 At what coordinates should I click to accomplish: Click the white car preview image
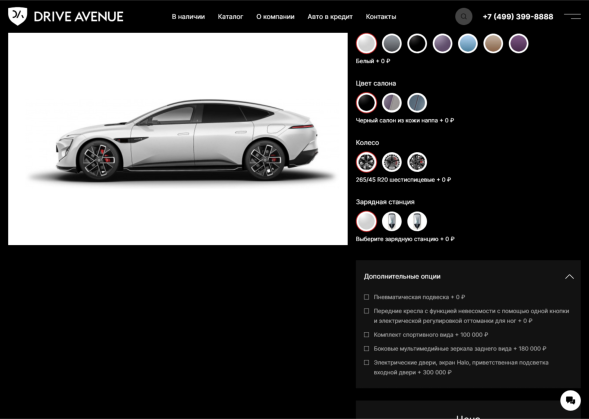[178, 139]
